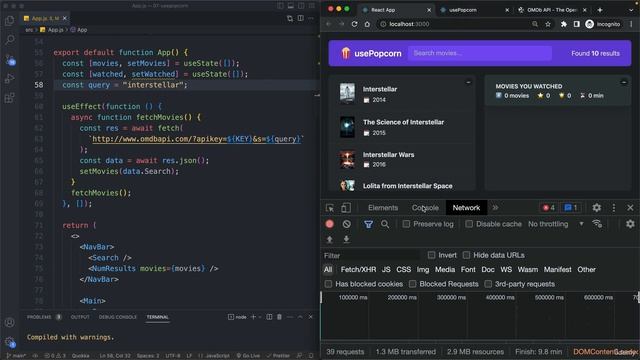Open the DevTools three-dot menu
The width and height of the screenshot is (640, 360).
pyautogui.click(x=613, y=208)
